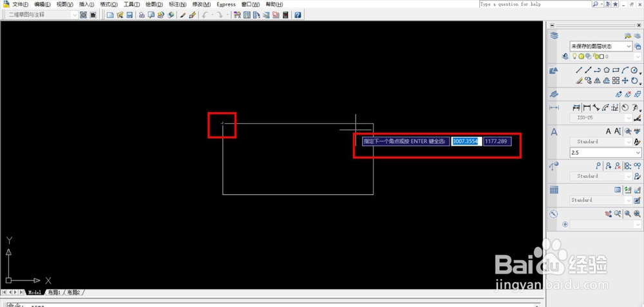Viewport: 644px width, 307px height.
Task: Open the text style Standard dropdown
Action: (601, 142)
